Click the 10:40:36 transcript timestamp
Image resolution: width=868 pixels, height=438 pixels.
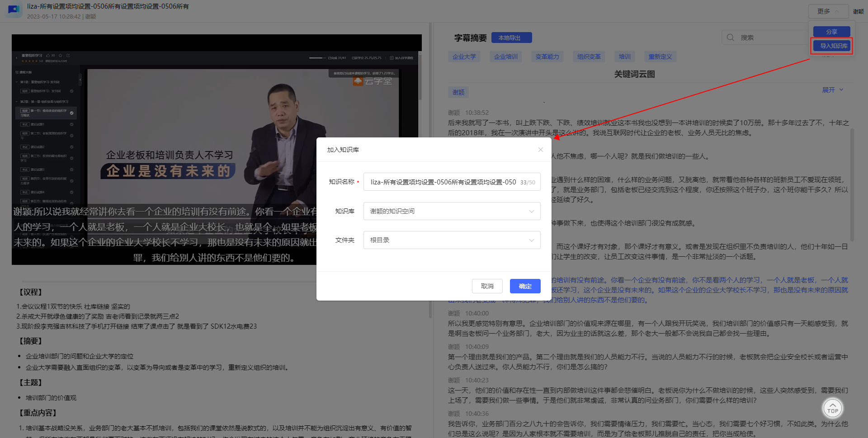pos(477,414)
